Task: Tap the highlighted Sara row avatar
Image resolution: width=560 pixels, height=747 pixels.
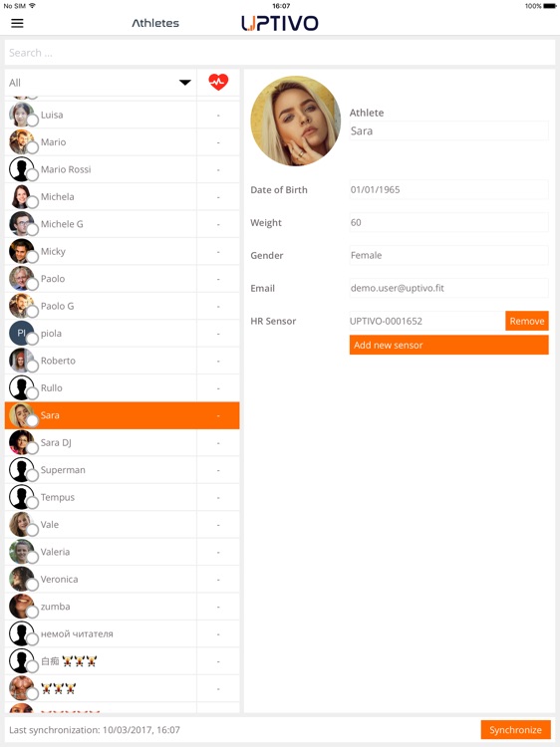Action: click(22, 415)
